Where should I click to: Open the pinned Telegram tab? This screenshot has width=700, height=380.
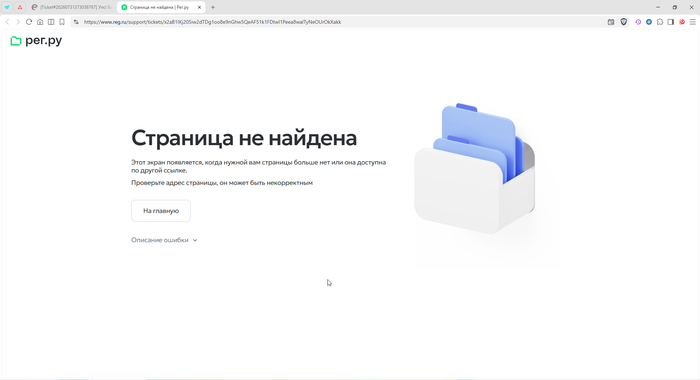point(7,7)
